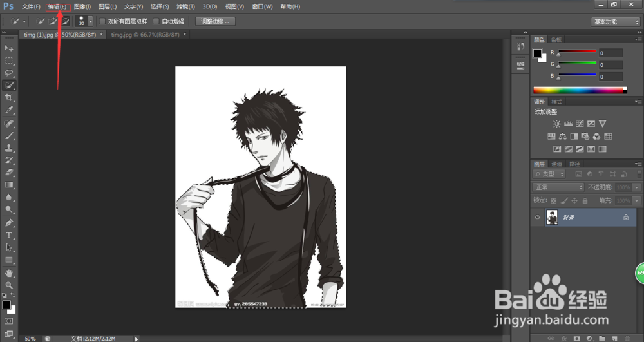Open Color panel flyout menu
The width and height of the screenshot is (644, 342).
[638, 39]
